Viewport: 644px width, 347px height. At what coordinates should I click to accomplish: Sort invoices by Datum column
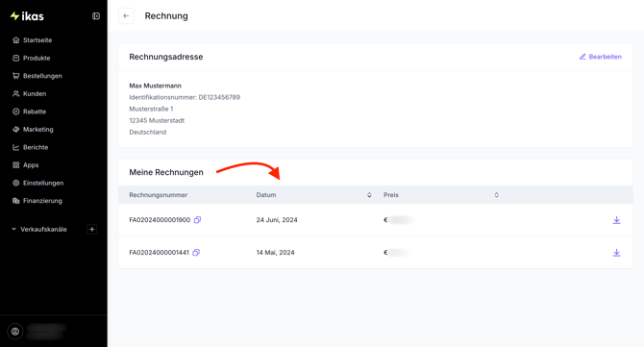tap(369, 195)
